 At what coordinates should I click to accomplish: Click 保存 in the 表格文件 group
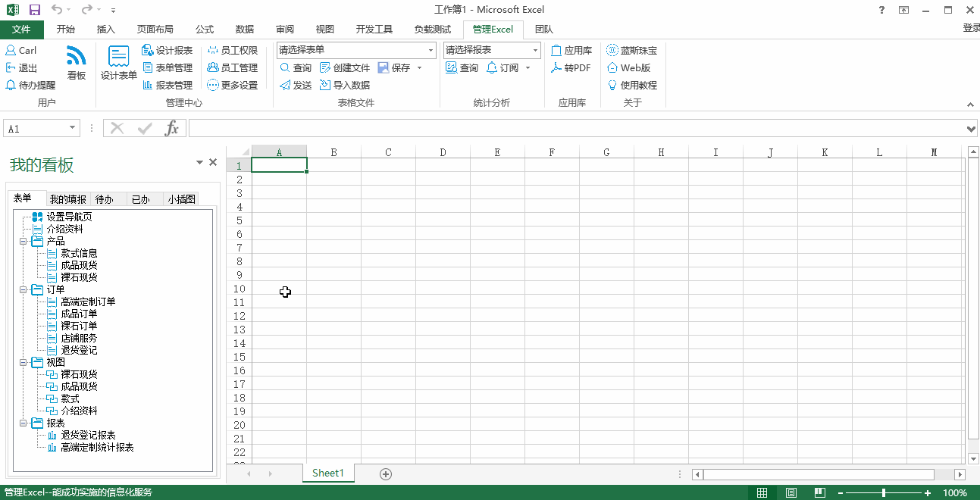pos(394,67)
